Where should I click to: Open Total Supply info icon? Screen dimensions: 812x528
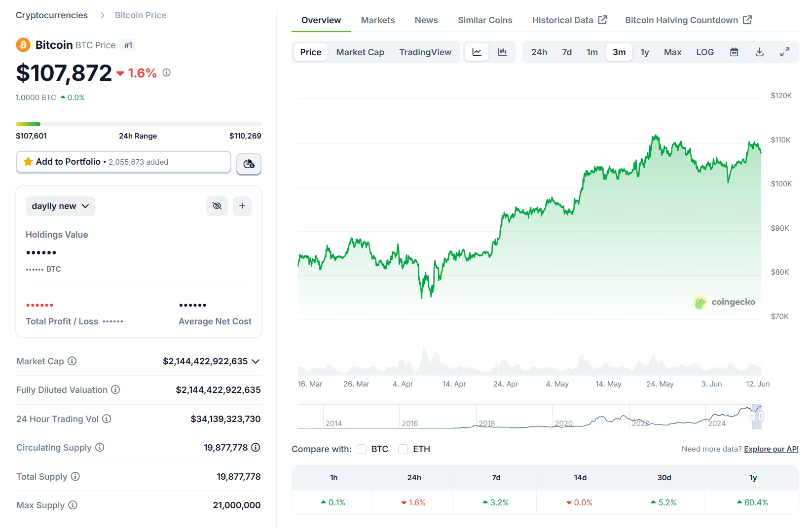75,476
